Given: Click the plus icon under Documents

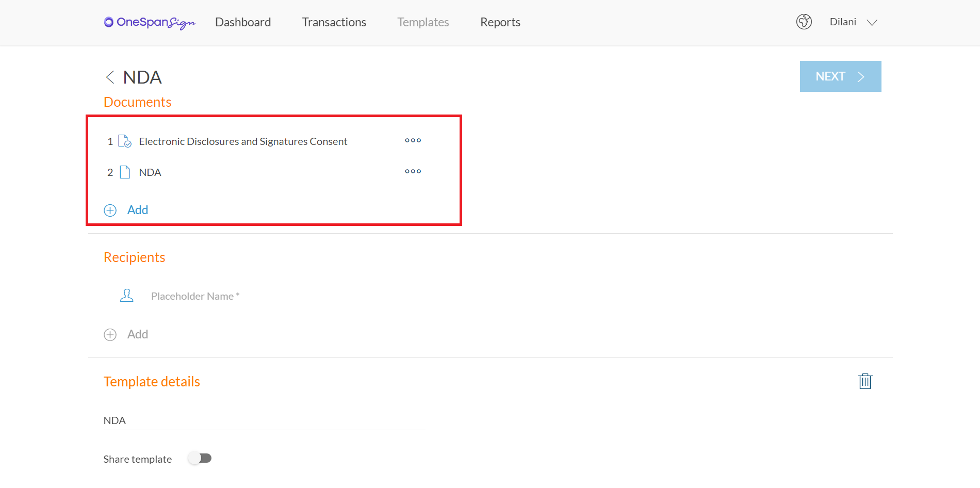Looking at the screenshot, I should coord(110,210).
